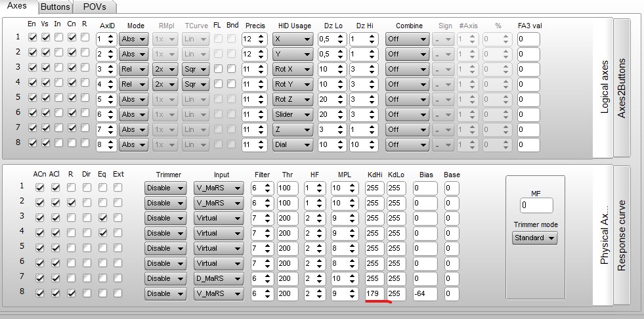Toggle Vs checkbox for logical axis 3
The width and height of the screenshot is (644, 319).
point(45,68)
